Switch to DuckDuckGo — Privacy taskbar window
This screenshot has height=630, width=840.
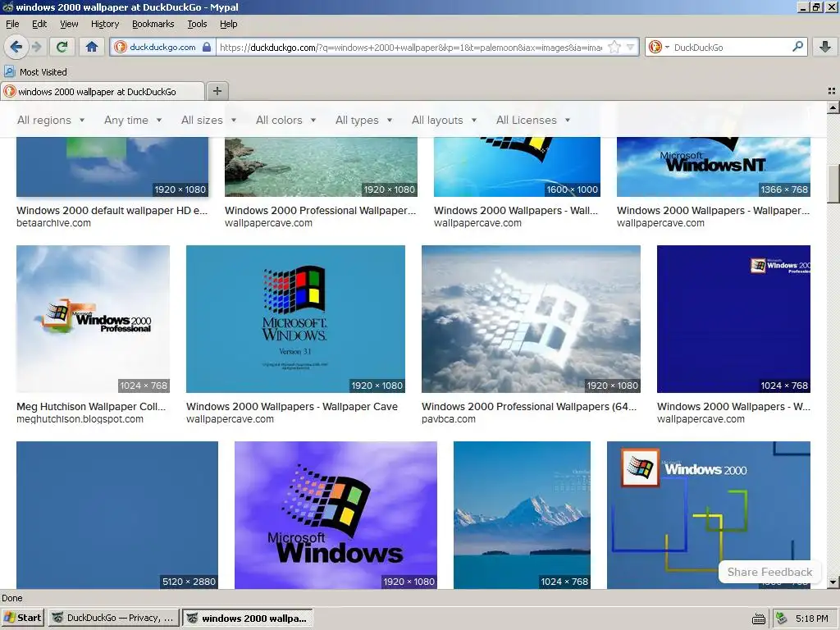click(113, 618)
